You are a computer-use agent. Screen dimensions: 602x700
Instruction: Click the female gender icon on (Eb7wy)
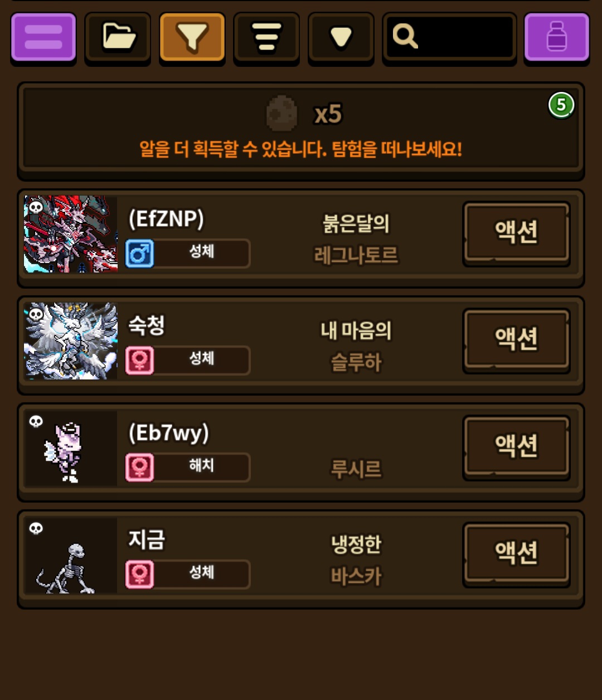[139, 468]
